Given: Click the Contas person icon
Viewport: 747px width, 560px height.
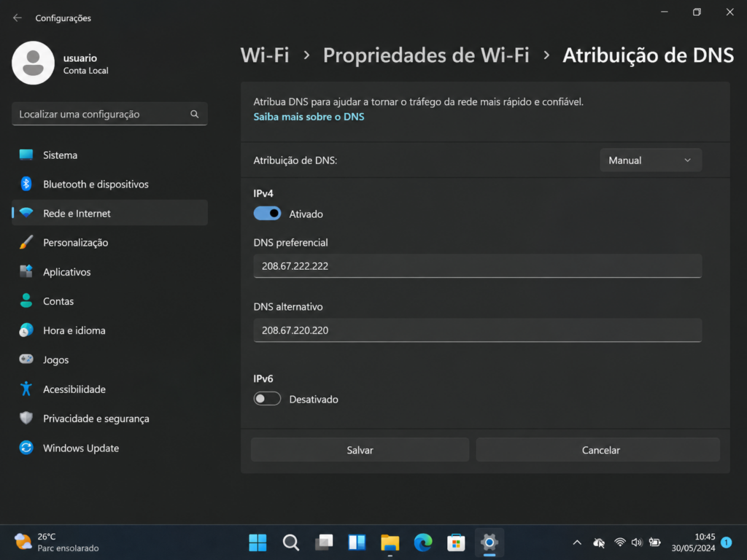Looking at the screenshot, I should (26, 301).
